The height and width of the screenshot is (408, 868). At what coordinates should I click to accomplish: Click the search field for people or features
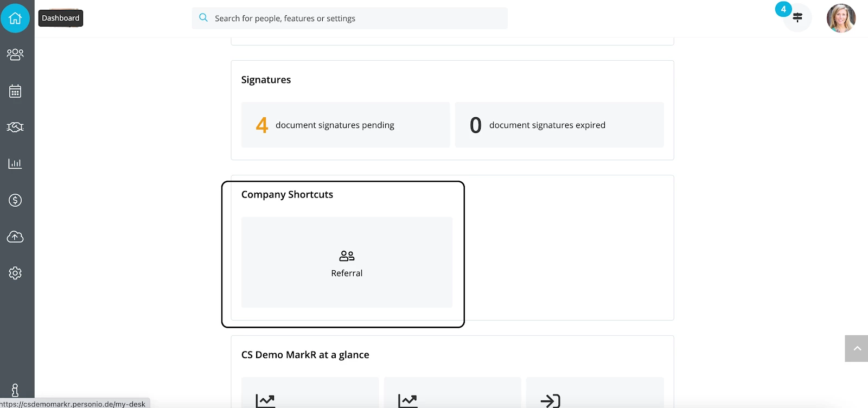(x=350, y=18)
